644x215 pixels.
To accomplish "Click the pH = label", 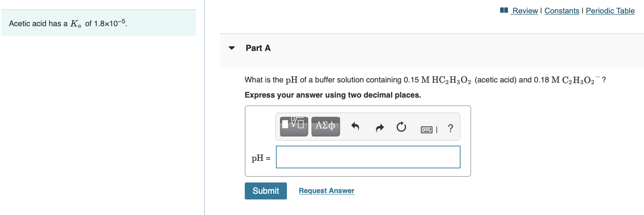I will click(260, 158).
